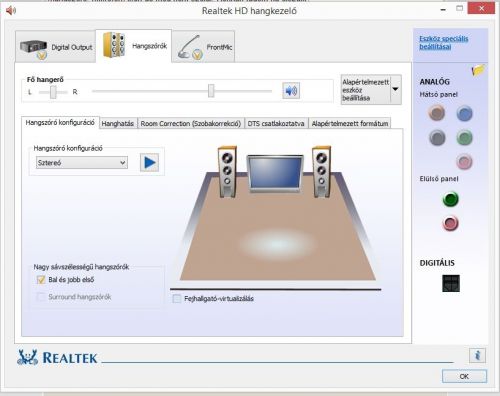This screenshot has width=500, height=396.
Task: Click the mute speaker icon next to volume
Action: coord(291,91)
